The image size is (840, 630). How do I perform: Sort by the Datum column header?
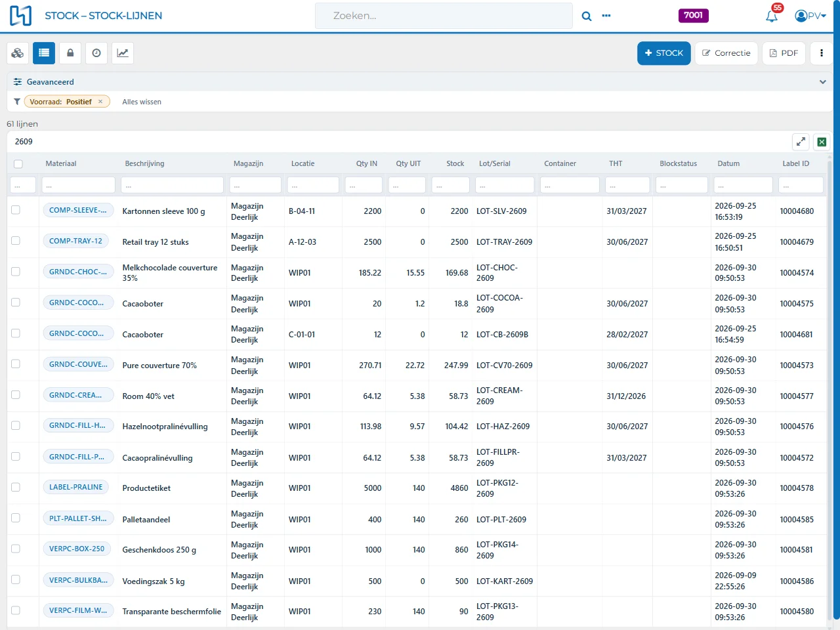click(x=728, y=163)
